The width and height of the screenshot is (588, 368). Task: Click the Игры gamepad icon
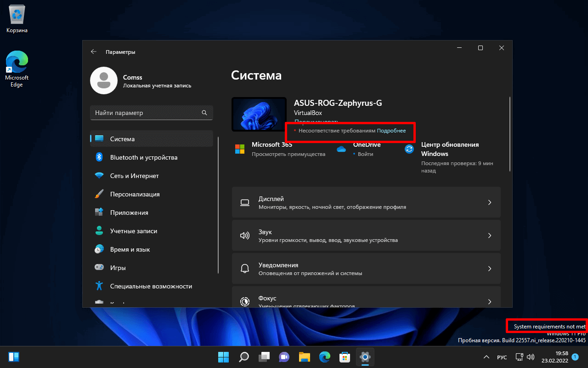[99, 267]
